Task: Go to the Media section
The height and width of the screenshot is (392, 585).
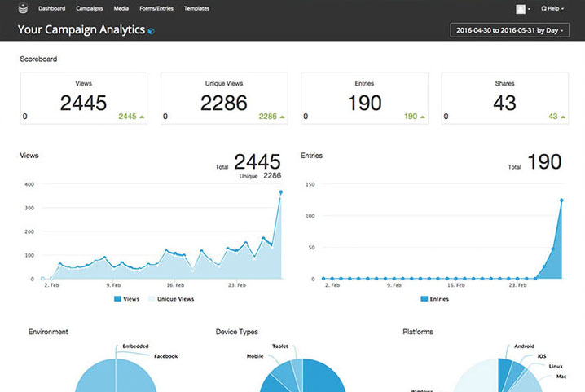Action: (121, 8)
